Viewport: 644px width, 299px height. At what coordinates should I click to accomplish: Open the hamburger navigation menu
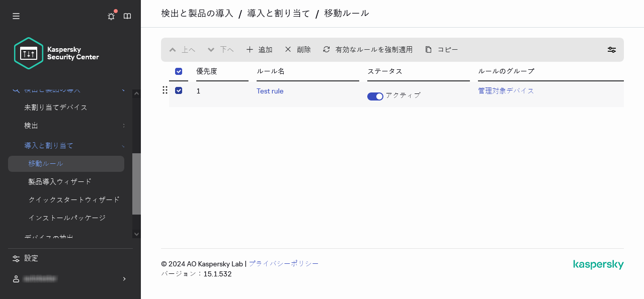(x=16, y=16)
